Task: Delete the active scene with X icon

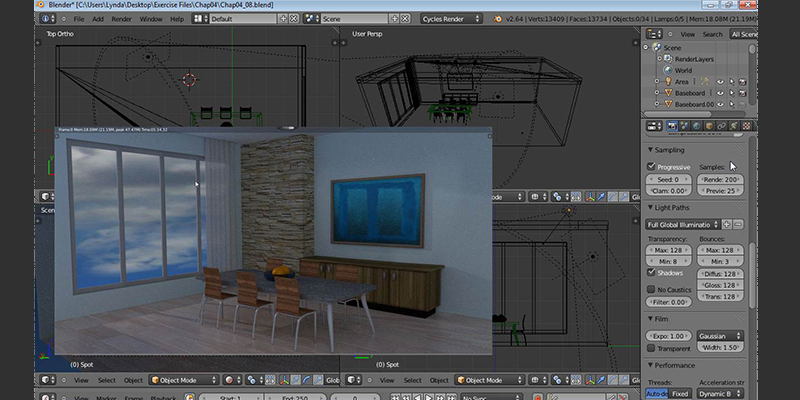Action: click(405, 19)
